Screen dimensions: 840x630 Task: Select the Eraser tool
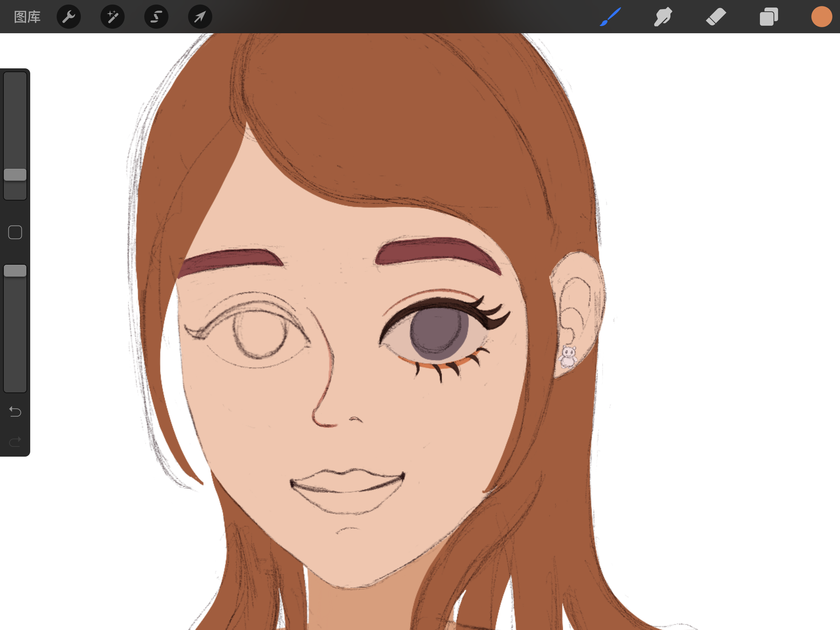pyautogui.click(x=716, y=17)
